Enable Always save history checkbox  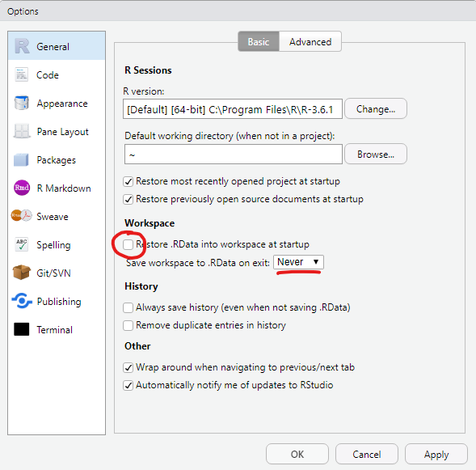coord(128,307)
